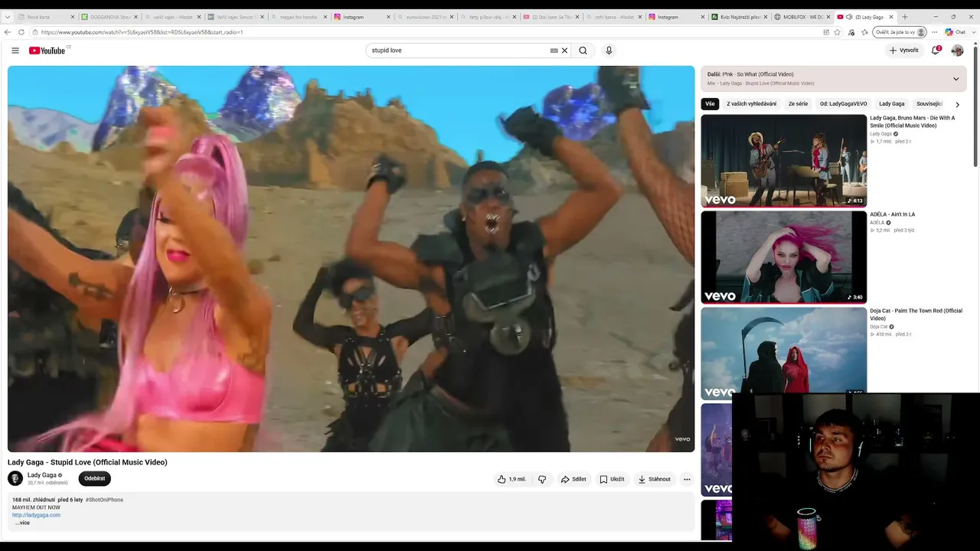
Task: Dislike the Stupid Love video
Action: tap(542, 479)
